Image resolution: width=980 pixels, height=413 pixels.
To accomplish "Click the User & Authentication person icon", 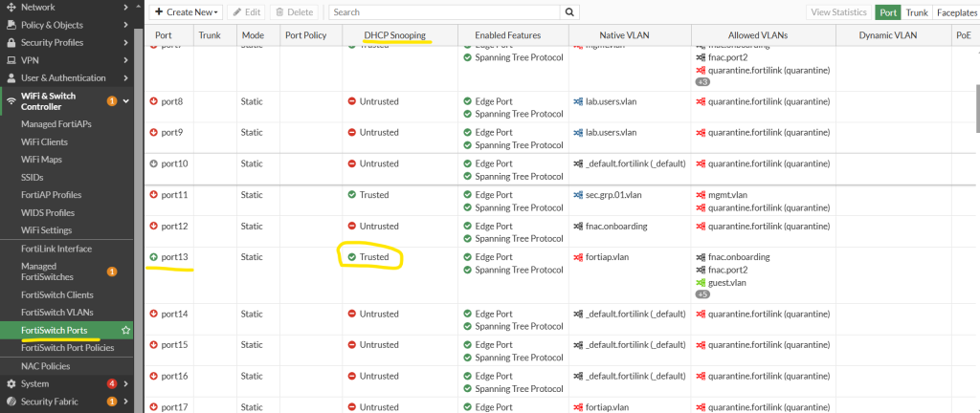I will [x=11, y=78].
